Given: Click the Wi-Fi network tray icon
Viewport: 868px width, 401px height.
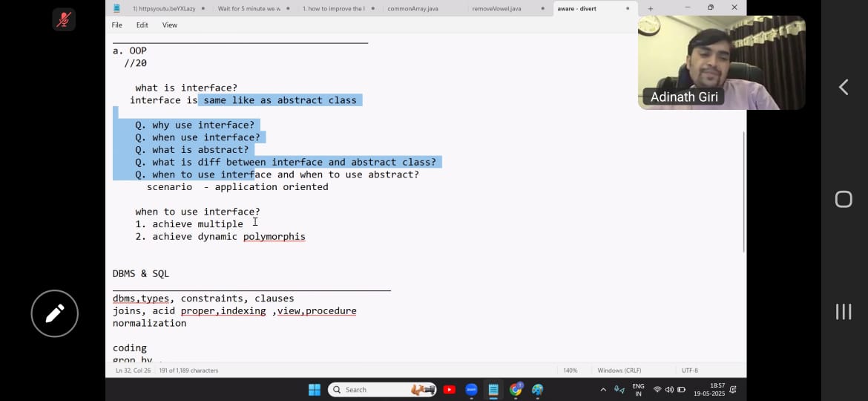Looking at the screenshot, I should tap(657, 390).
